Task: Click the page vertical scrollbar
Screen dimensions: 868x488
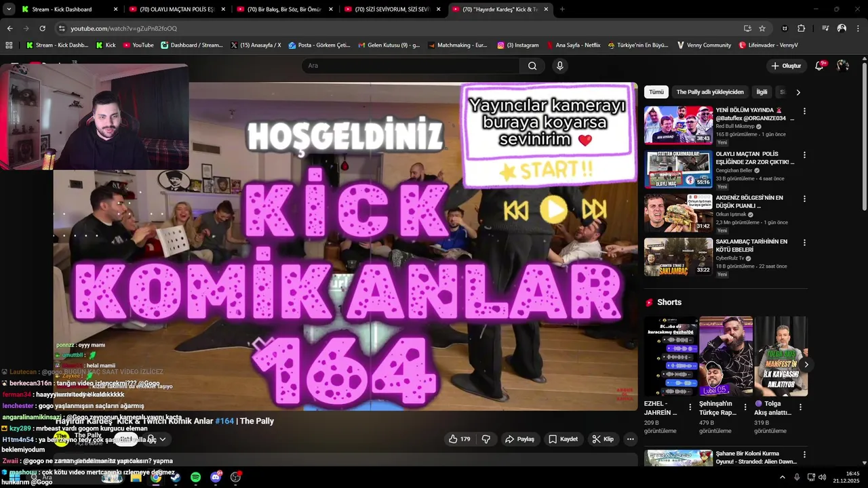Action: [x=864, y=136]
